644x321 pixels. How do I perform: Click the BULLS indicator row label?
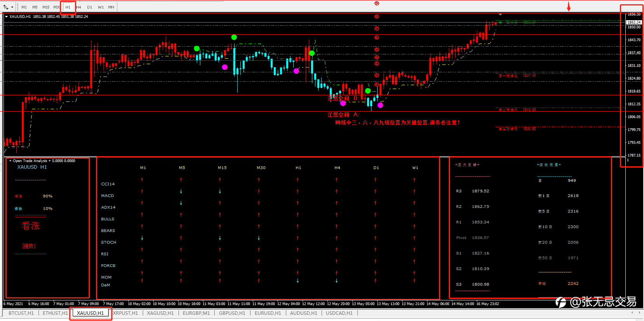point(108,219)
